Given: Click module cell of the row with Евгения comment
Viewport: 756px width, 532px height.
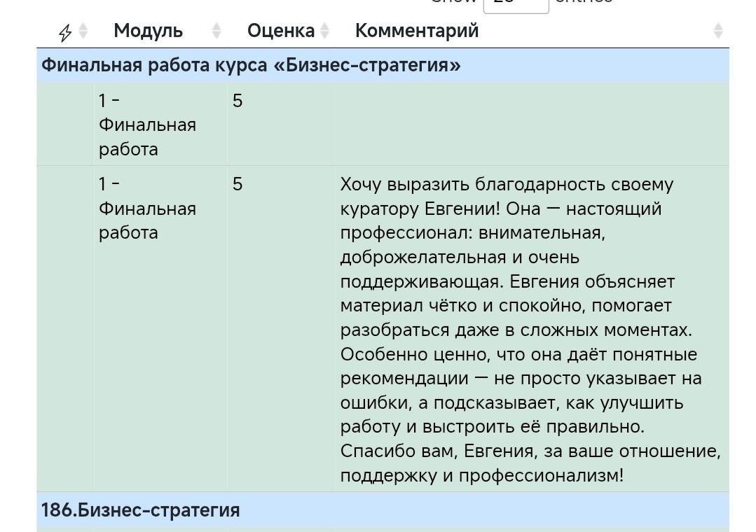Looking at the screenshot, I should pos(160,328).
